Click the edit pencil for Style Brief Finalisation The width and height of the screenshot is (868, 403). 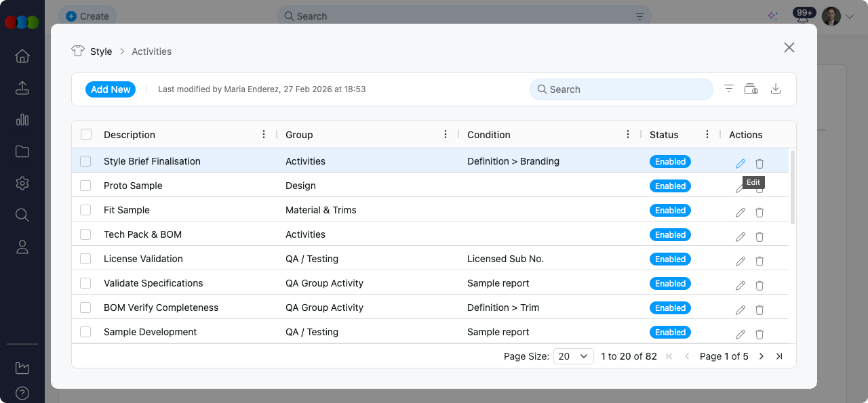pyautogui.click(x=740, y=163)
